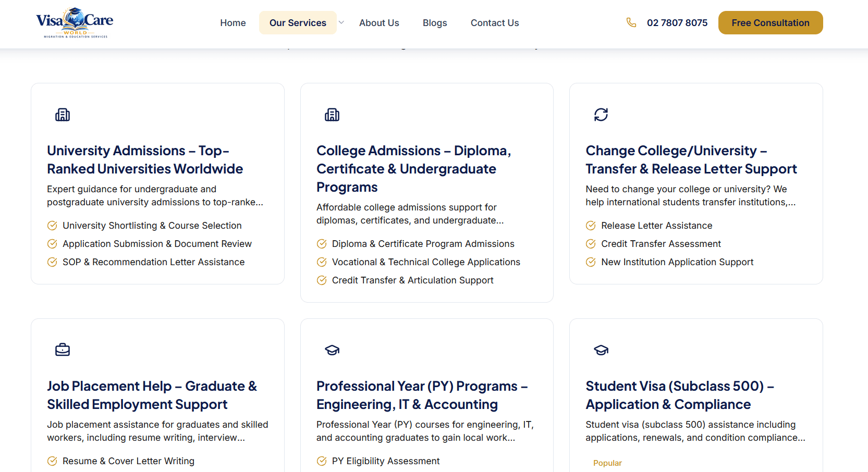The height and width of the screenshot is (472, 868).
Task: Click 'Vocational & Technical College Applications' text
Action: point(426,262)
